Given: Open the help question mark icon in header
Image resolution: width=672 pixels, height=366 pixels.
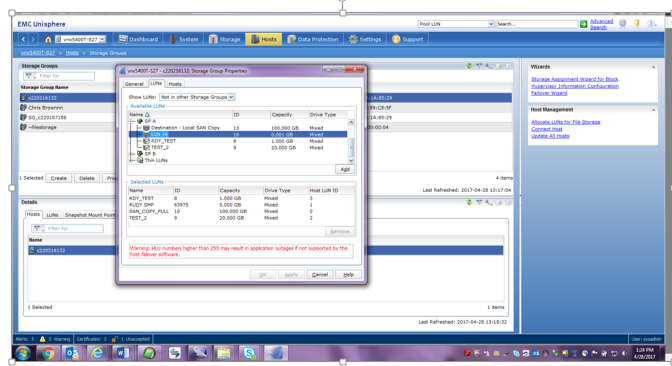Looking at the screenshot, I should [x=651, y=24].
